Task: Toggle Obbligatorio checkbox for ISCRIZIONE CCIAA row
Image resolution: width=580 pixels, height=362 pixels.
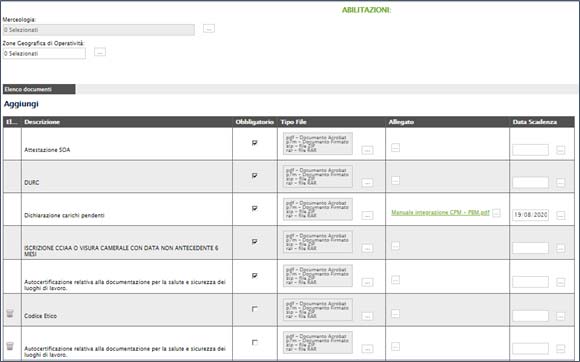Action: 254,241
